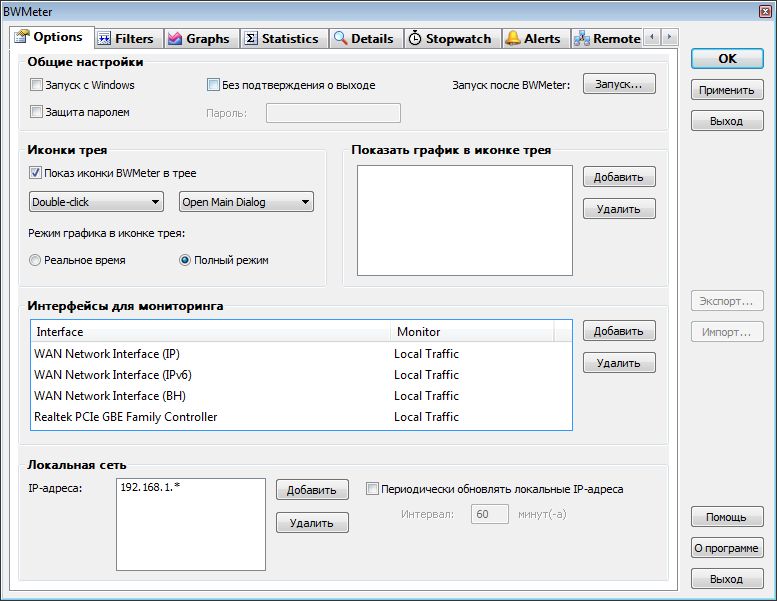The width and height of the screenshot is (777, 601).
Task: Click the OK button
Action: (727, 58)
